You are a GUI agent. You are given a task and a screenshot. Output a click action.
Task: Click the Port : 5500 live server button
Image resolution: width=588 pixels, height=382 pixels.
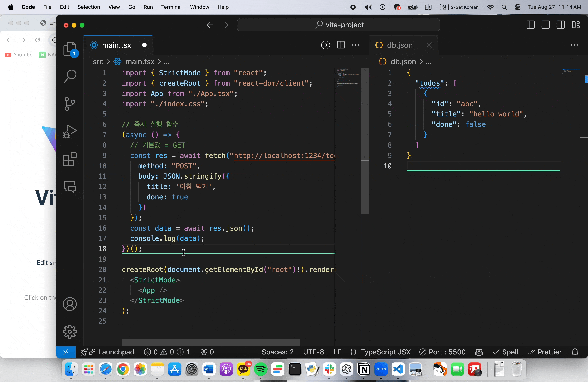(443, 352)
